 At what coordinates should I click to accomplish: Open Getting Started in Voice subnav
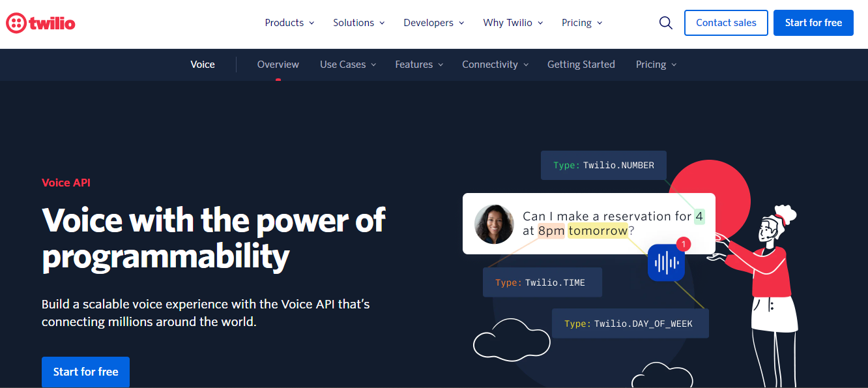pos(581,65)
